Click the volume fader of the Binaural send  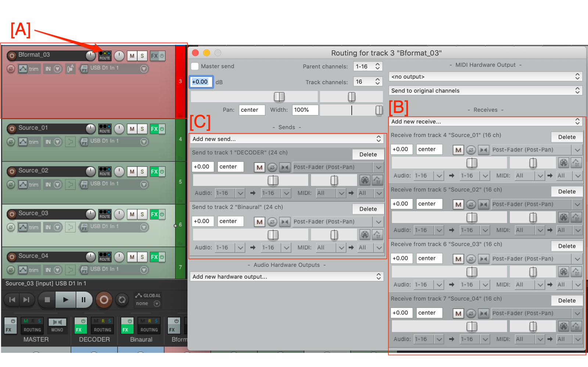[273, 235]
